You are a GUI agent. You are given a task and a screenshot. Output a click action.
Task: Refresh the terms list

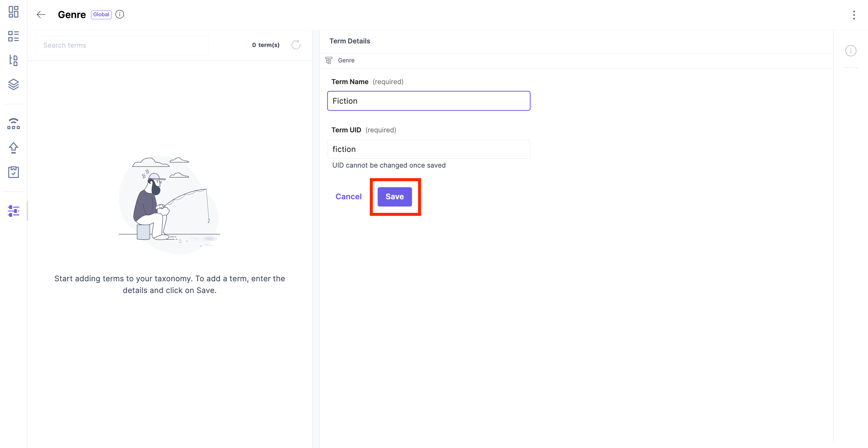pos(296,45)
